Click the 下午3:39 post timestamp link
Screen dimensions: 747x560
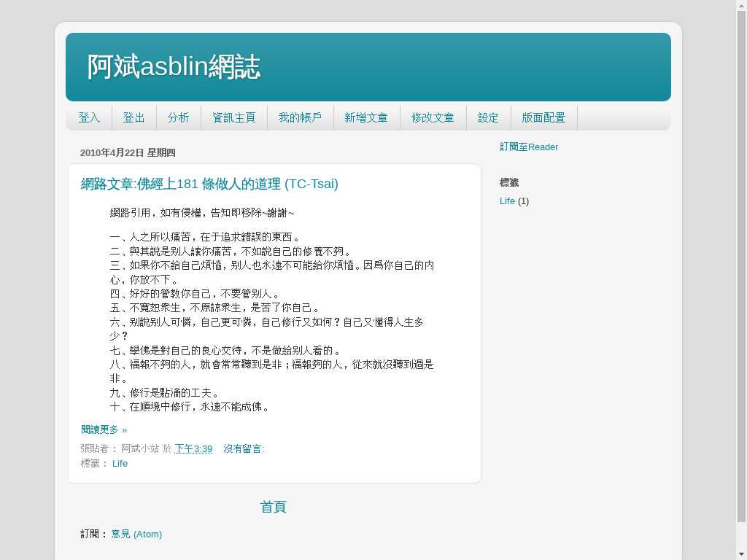[193, 448]
